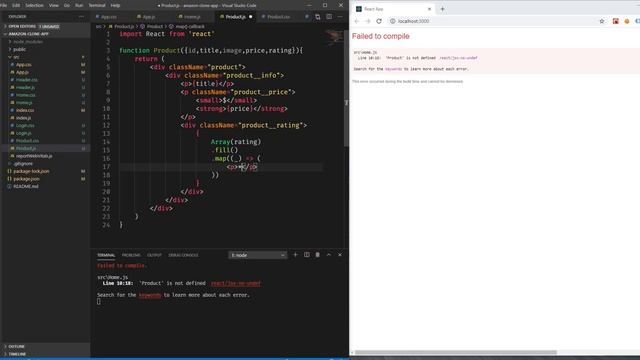
Task: Bookmark the page with star icon
Action: pyautogui.click(x=602, y=21)
